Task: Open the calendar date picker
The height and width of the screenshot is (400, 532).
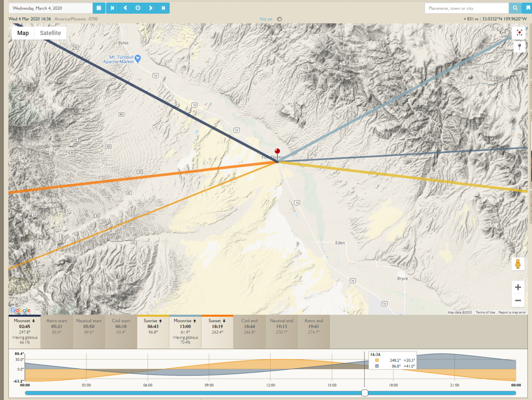Action: [x=99, y=8]
